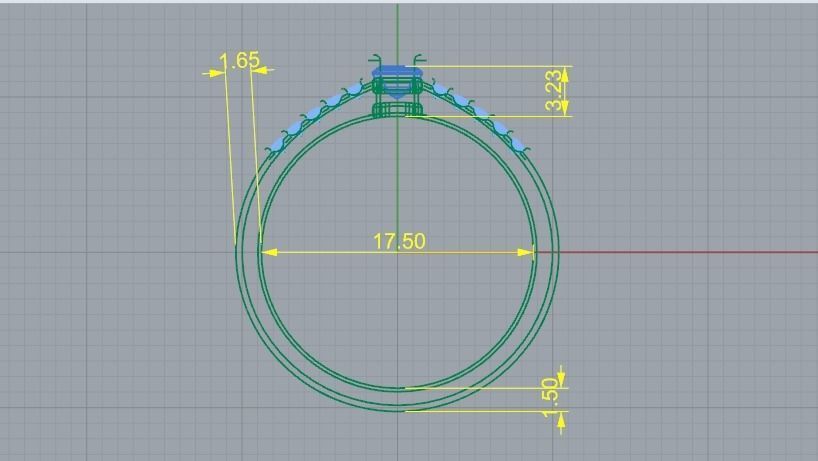The image size is (818, 461).
Task: Click left arrowhead of 17.50 dimension
Action: click(269, 252)
